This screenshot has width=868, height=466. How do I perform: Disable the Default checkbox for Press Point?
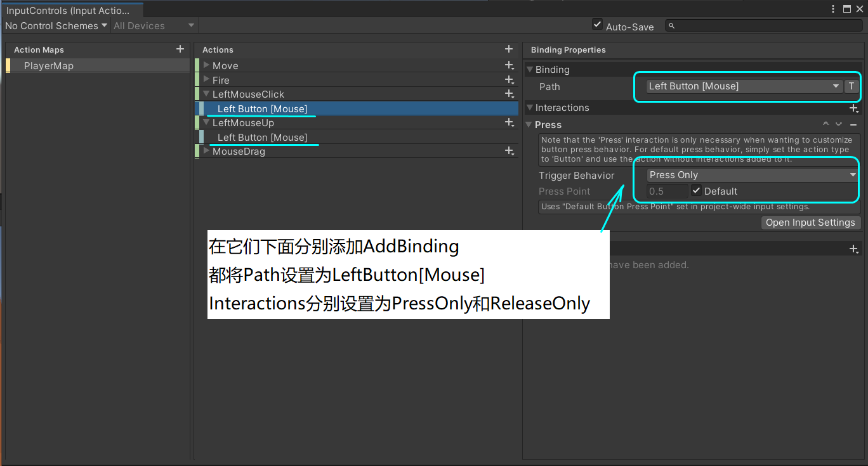click(696, 191)
